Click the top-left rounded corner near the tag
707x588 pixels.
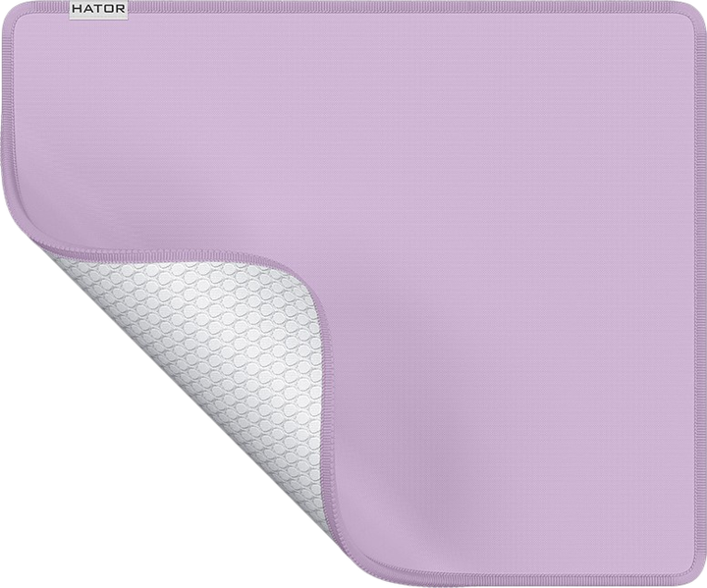click(x=18, y=18)
